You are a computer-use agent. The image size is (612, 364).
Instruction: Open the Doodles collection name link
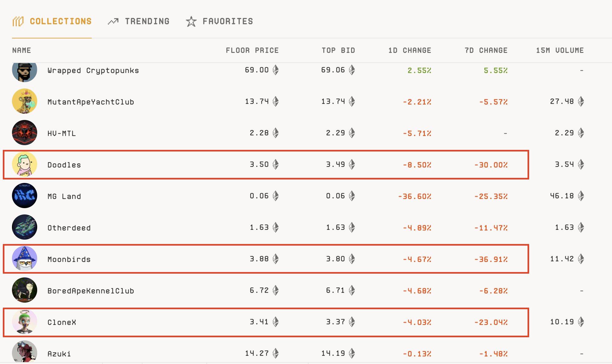click(64, 165)
